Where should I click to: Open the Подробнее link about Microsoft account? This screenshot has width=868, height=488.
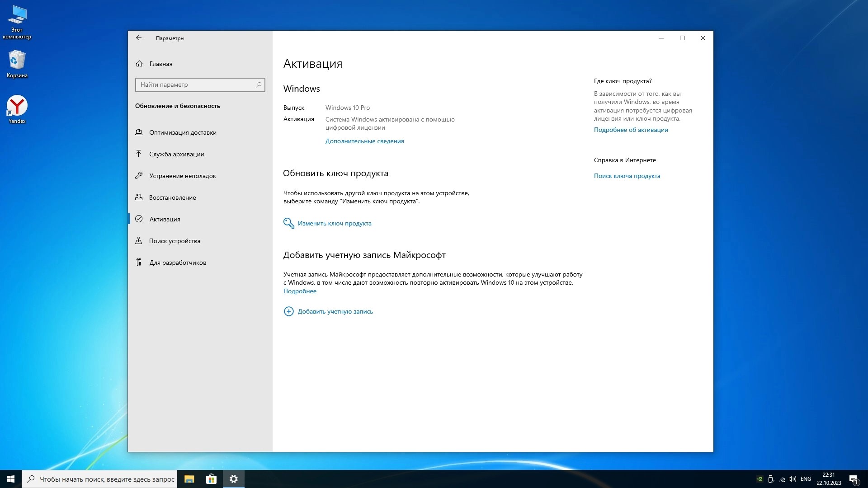pos(300,291)
